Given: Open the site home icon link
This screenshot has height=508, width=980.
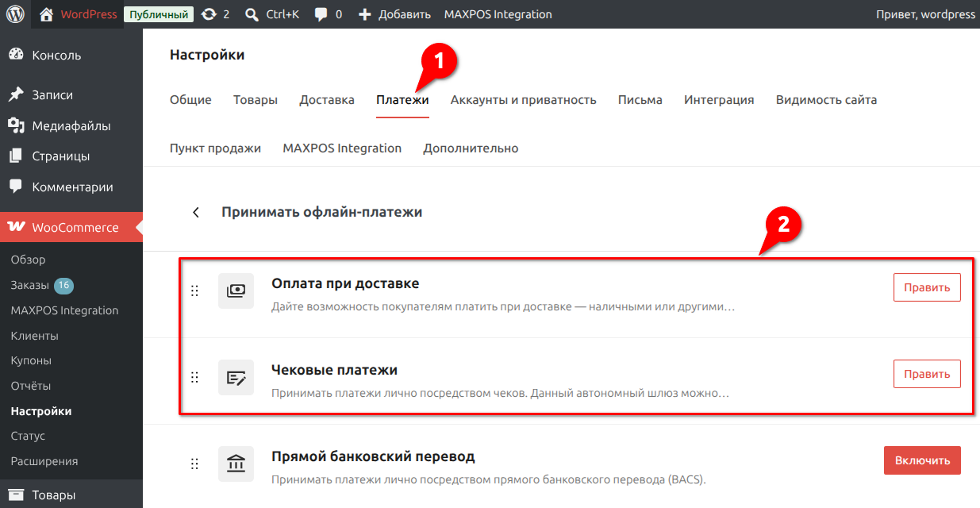Looking at the screenshot, I should coord(47,14).
